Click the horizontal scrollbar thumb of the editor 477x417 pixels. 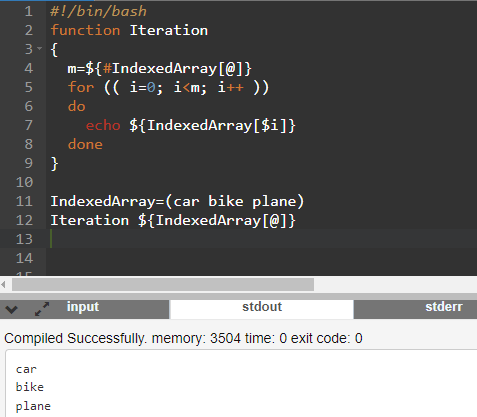pyautogui.click(x=163, y=285)
